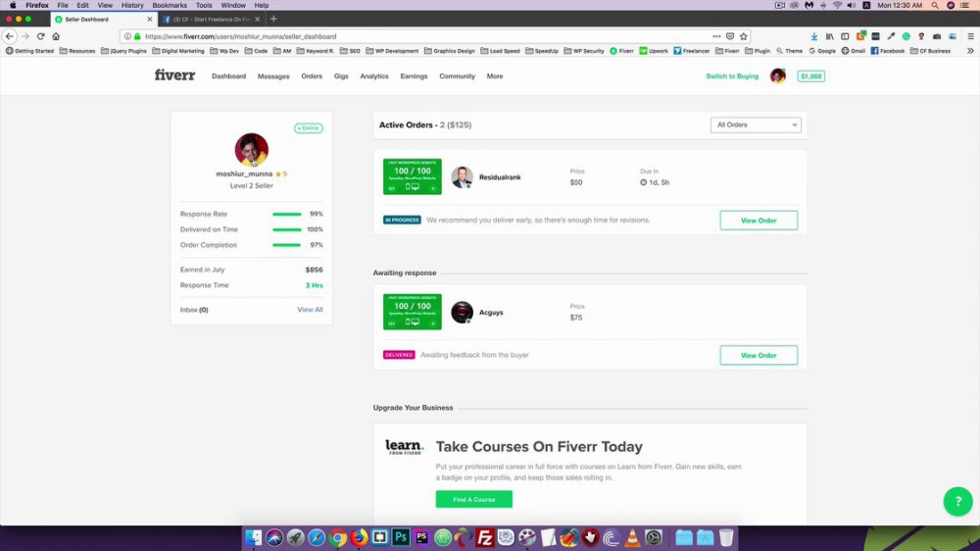Open the Upwork bookmark
Screen dimensions: 980x551
pyautogui.click(x=654, y=51)
